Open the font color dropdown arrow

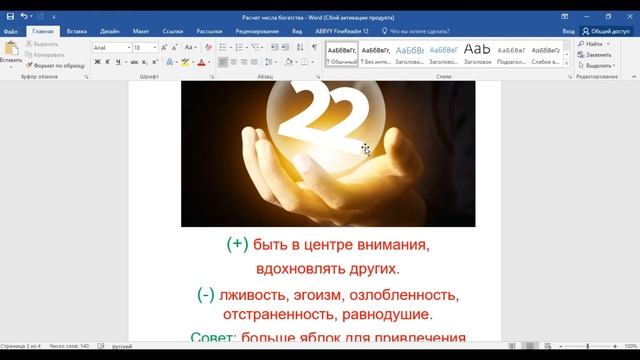pos(209,62)
